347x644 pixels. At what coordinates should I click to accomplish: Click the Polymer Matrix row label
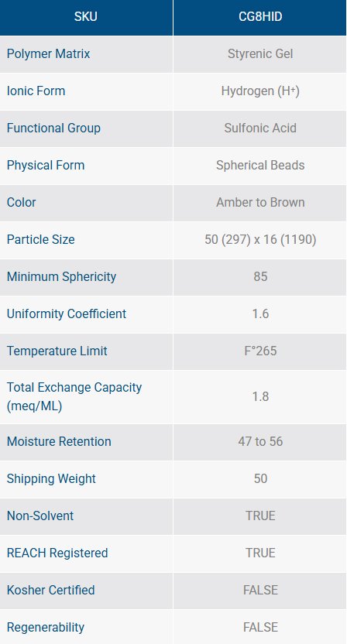point(48,54)
